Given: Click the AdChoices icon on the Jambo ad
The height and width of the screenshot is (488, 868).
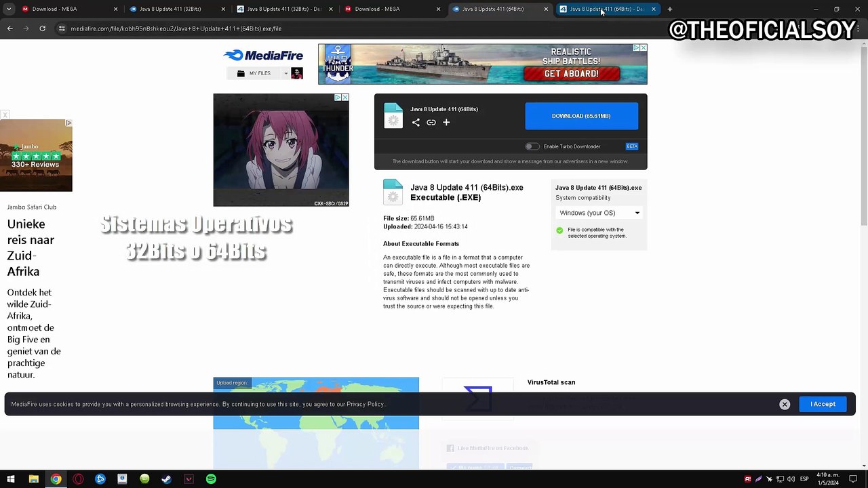Looking at the screenshot, I should pyautogui.click(x=68, y=123).
